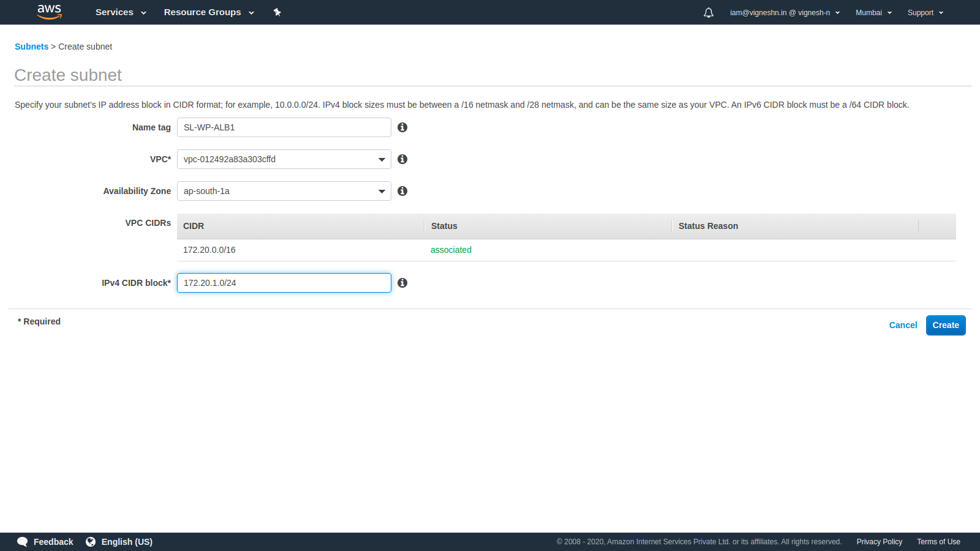Go back to Subnets breadcrumb link

pyautogui.click(x=31, y=47)
